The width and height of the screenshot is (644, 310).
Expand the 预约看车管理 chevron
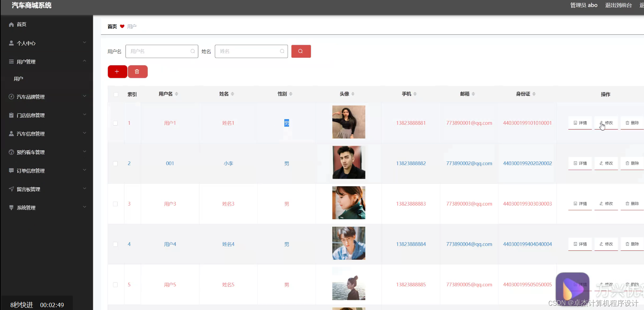(85, 151)
